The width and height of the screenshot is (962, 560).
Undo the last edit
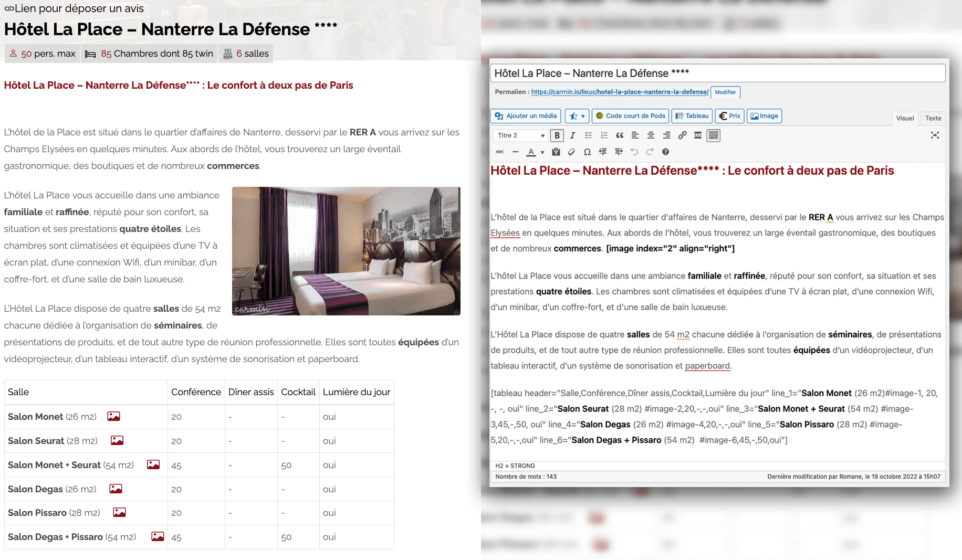(634, 152)
